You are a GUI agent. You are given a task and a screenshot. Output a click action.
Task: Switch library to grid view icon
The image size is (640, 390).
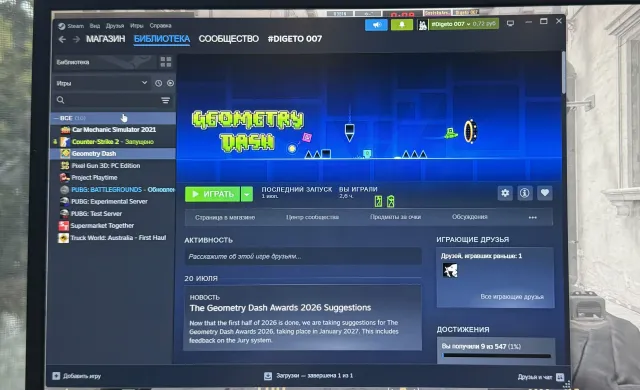[166, 62]
